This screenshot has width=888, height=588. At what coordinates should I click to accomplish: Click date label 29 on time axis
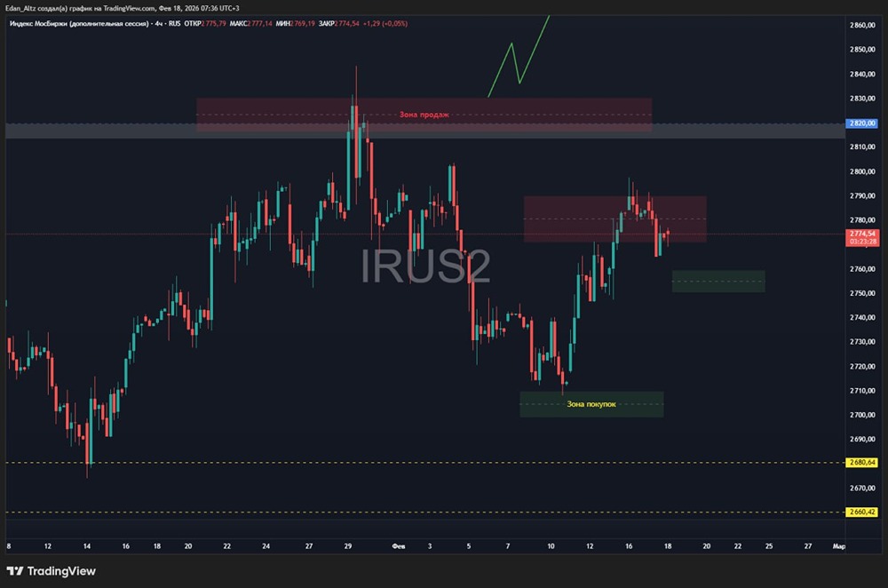coord(348,546)
